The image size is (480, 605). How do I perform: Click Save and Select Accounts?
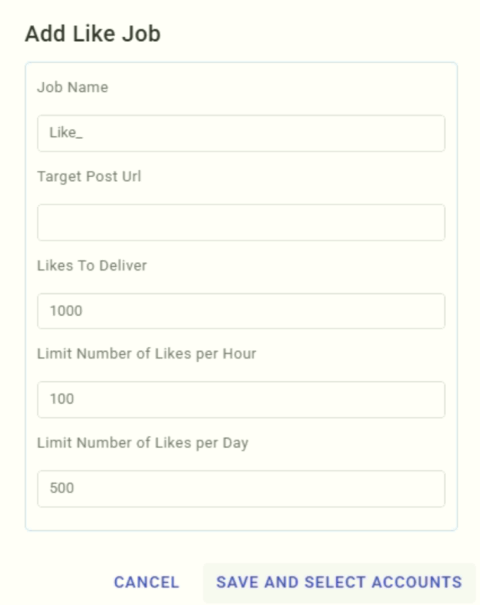click(339, 582)
